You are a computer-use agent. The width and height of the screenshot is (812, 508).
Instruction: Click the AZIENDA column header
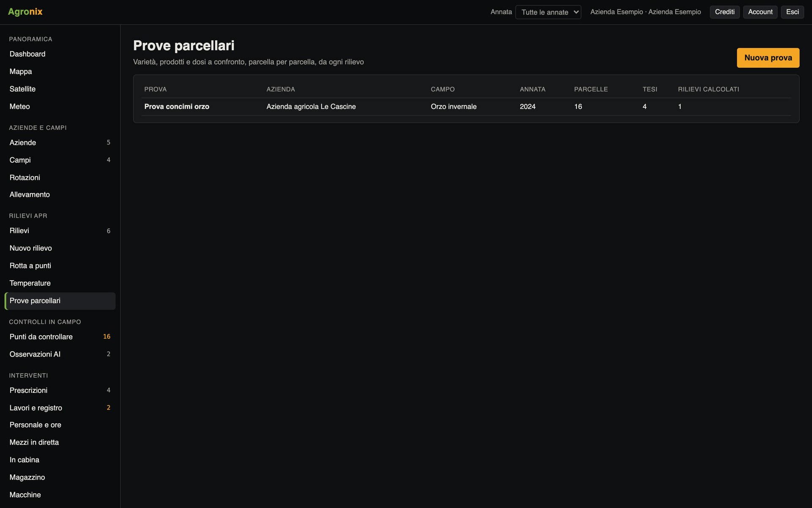tap(281, 89)
